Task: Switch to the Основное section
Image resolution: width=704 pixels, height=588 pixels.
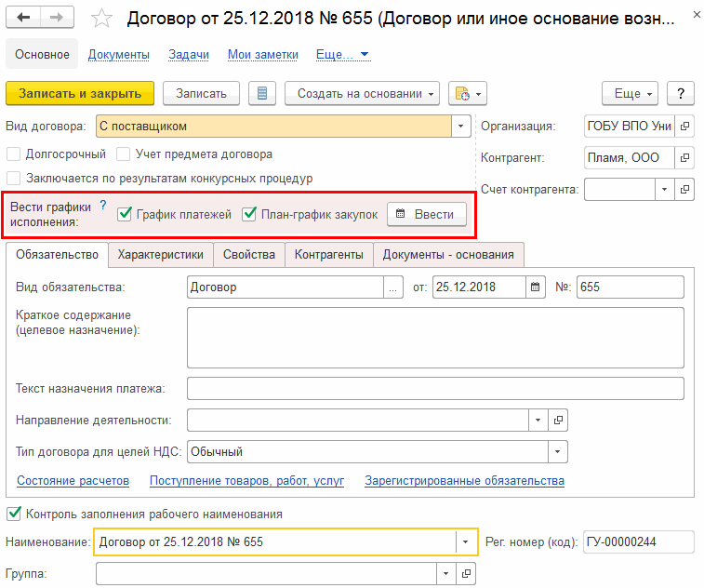Action: (42, 54)
